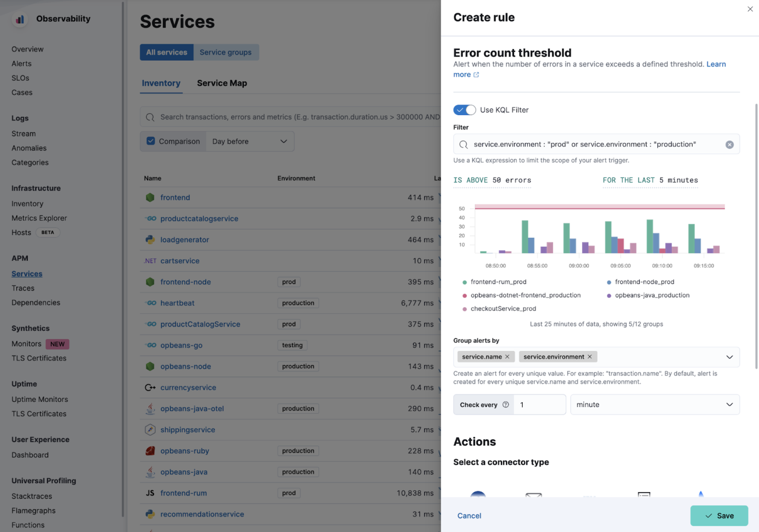The image size is (759, 532).
Task: Toggle the Use KQL Filter switch
Action: point(465,110)
